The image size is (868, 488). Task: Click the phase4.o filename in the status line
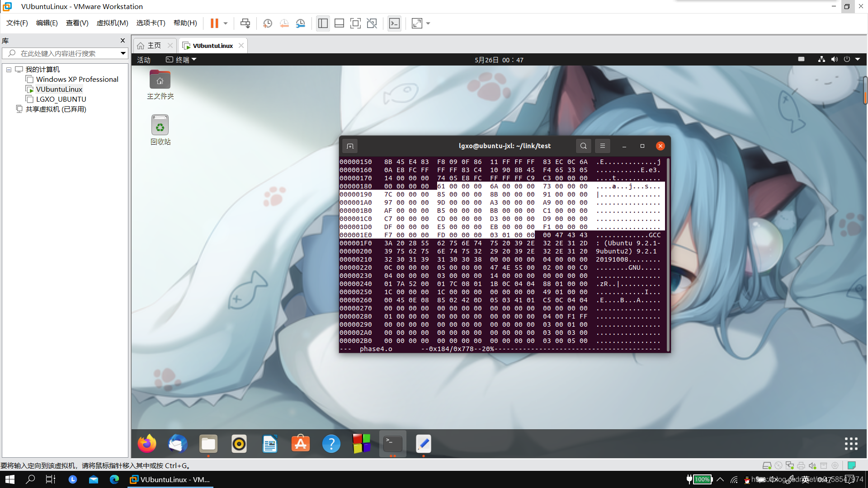(376, 349)
